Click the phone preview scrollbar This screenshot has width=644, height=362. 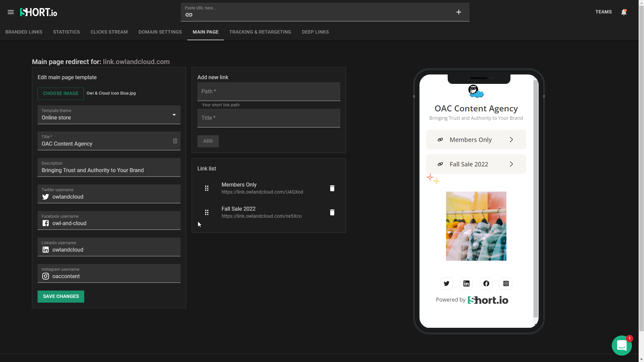tap(536, 198)
